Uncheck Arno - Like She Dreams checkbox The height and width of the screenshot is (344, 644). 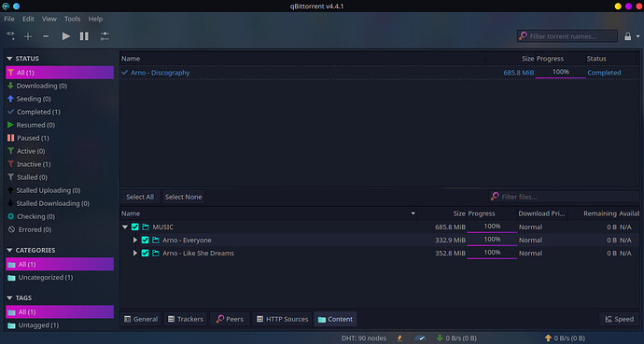click(145, 253)
